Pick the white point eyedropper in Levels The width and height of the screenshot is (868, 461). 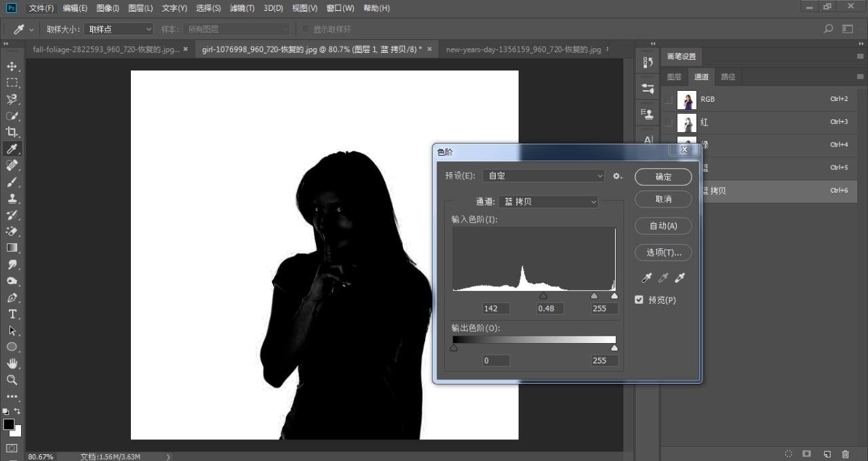coord(679,278)
